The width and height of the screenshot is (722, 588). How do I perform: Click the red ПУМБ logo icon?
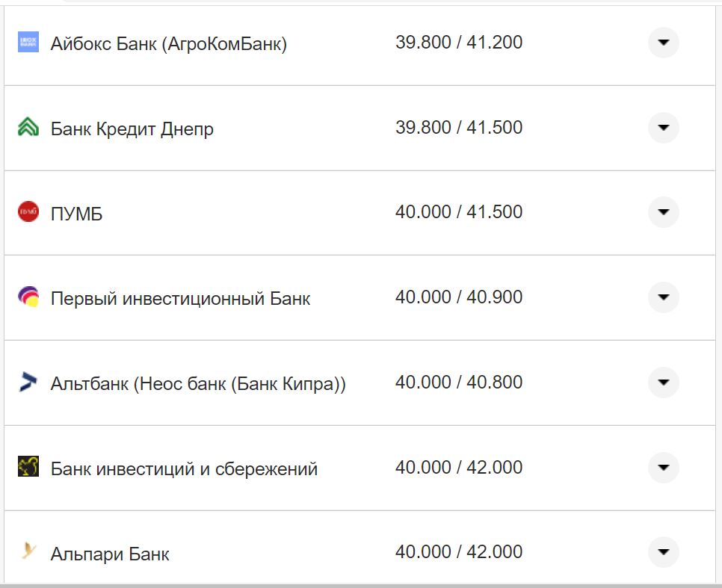tap(28, 212)
